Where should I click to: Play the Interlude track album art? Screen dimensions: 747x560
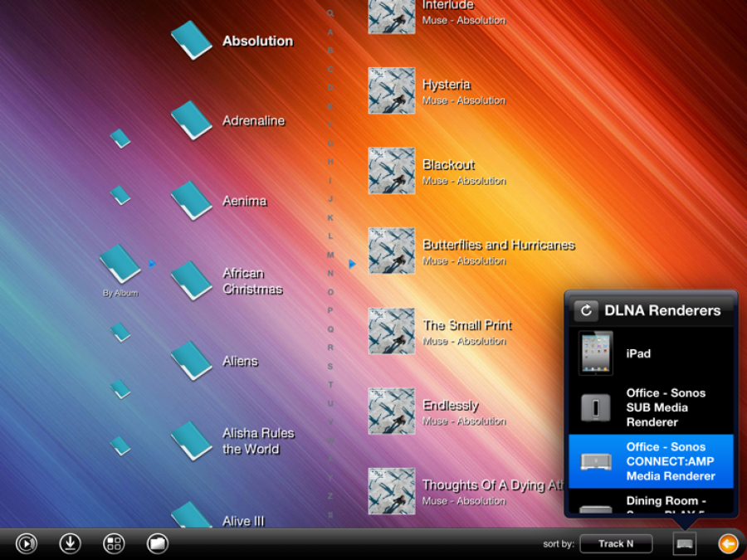392,15
